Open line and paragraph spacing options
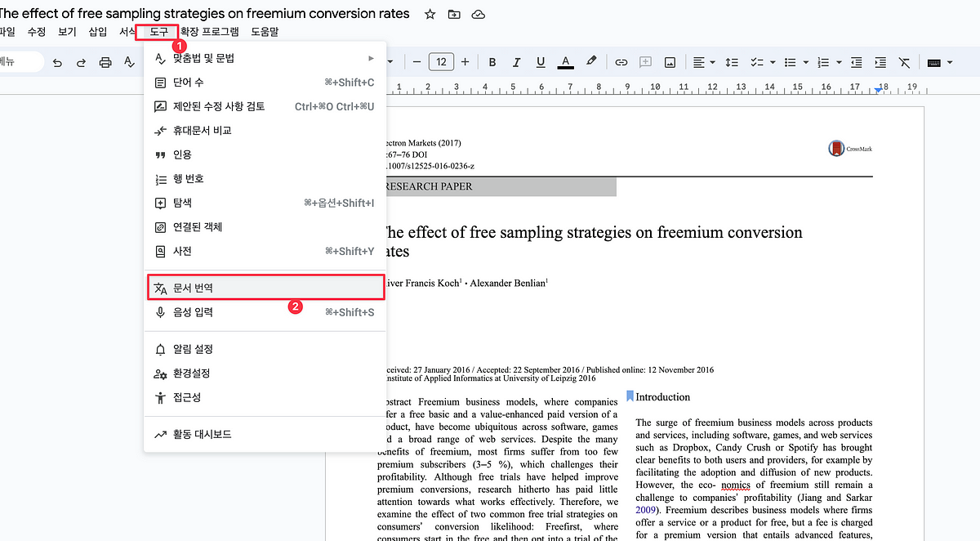980x541 pixels. [732, 62]
